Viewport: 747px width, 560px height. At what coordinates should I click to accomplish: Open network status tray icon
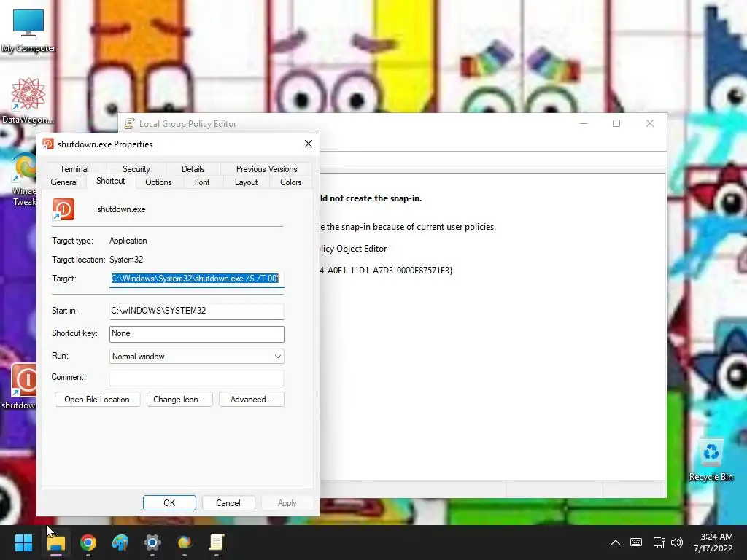[x=659, y=542]
